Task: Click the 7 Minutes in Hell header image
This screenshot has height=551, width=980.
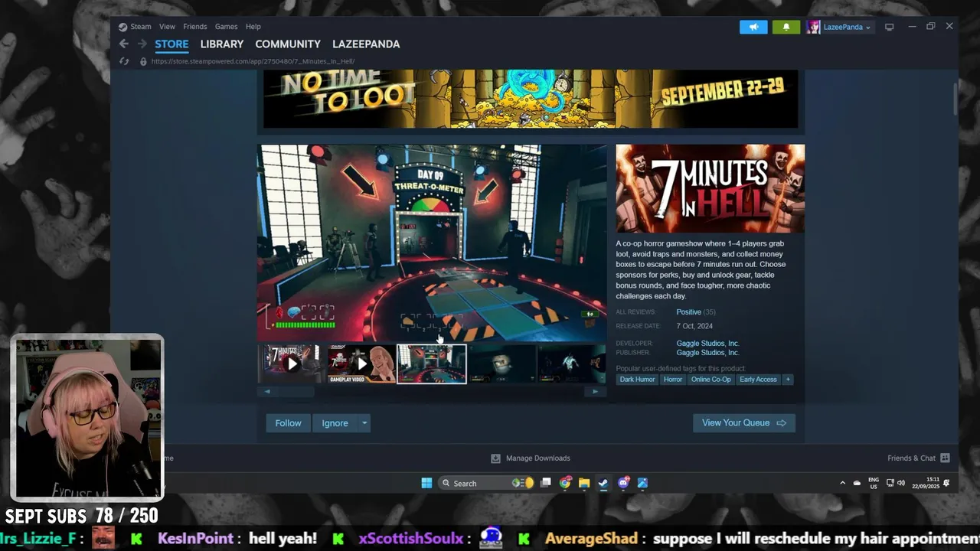Action: [x=710, y=188]
